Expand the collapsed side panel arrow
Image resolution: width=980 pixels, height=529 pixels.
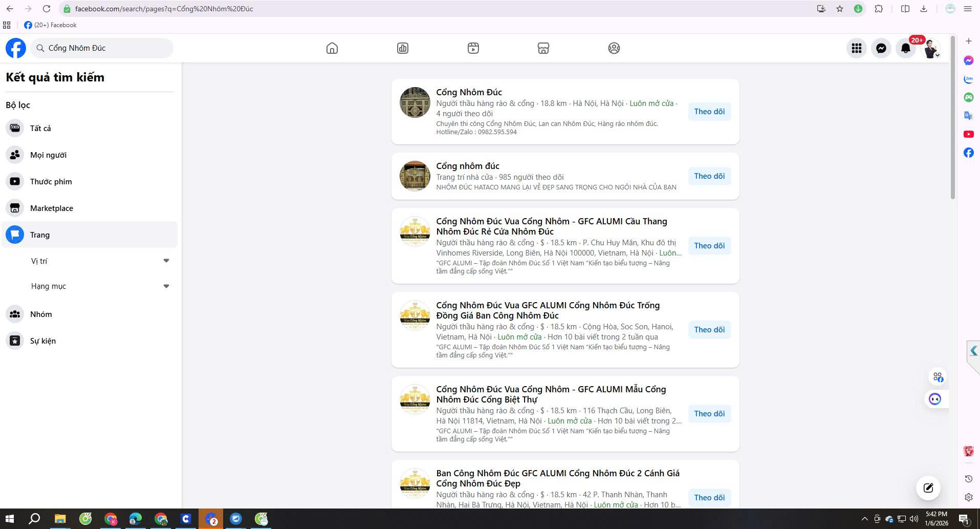973,351
